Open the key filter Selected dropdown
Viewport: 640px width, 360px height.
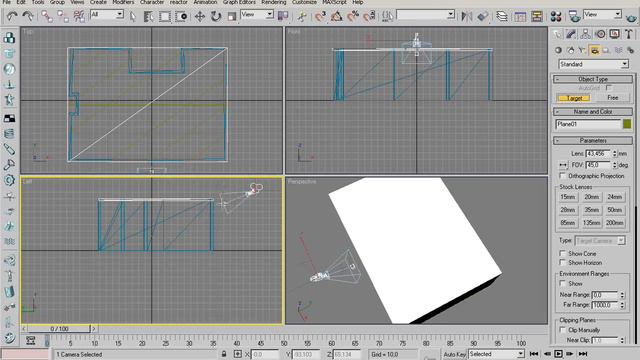click(x=496, y=354)
